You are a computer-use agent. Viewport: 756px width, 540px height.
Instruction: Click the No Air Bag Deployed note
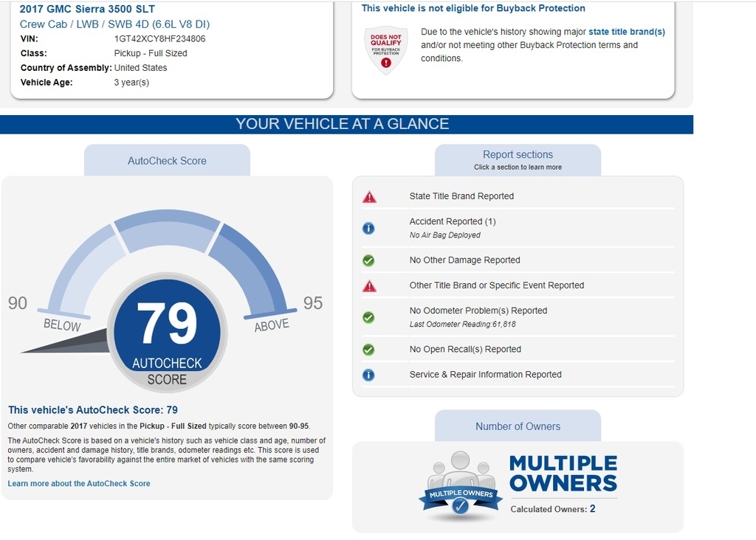click(x=445, y=235)
